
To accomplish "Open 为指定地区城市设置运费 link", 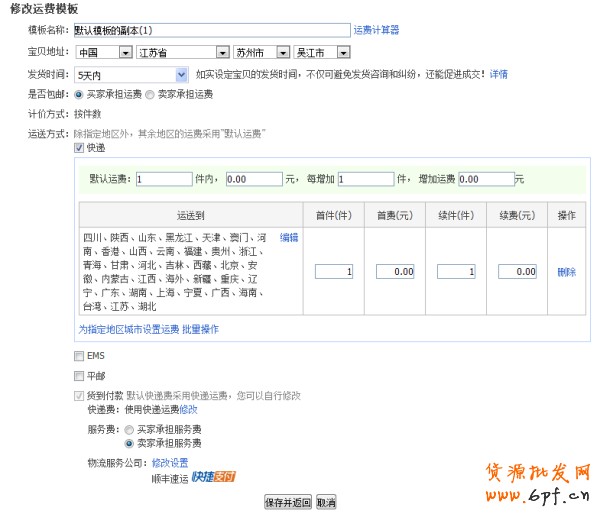I will pyautogui.click(x=129, y=329).
